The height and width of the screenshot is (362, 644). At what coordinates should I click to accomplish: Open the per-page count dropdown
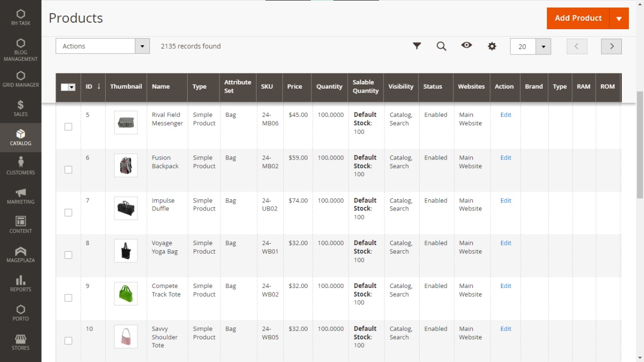pyautogui.click(x=543, y=46)
